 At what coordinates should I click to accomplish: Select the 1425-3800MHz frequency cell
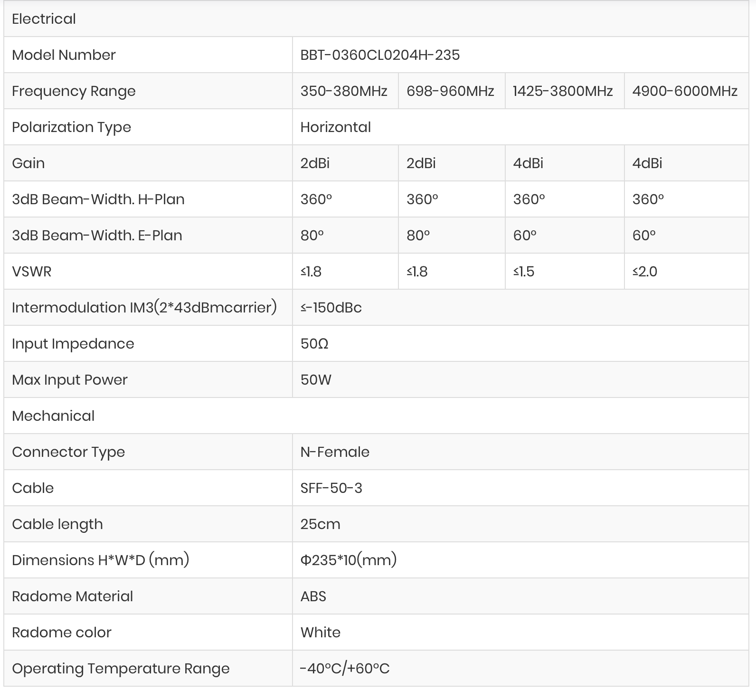(x=563, y=91)
